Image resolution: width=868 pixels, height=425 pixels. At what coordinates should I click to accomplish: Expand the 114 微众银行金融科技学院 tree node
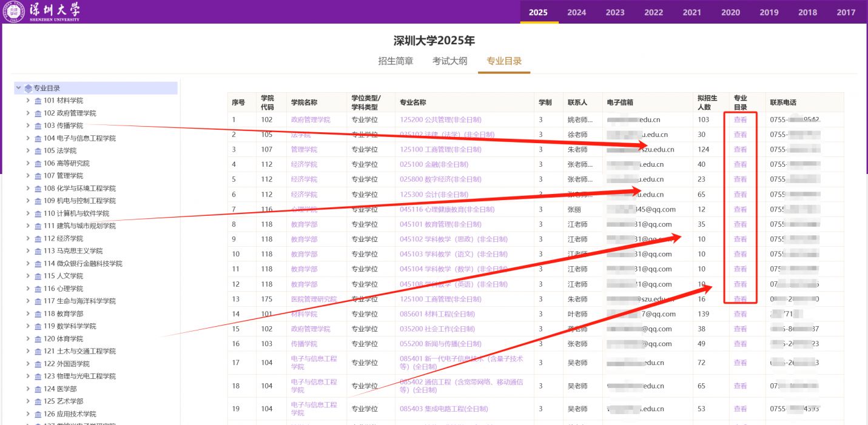click(28, 264)
